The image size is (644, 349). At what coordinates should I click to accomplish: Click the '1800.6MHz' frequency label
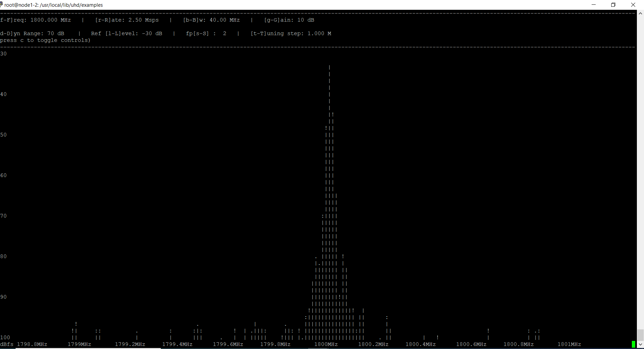point(471,344)
